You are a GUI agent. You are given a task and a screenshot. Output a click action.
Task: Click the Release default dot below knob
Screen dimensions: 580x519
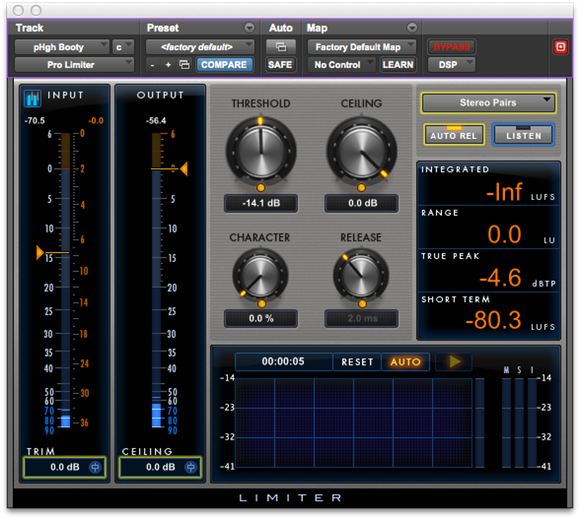(362, 304)
